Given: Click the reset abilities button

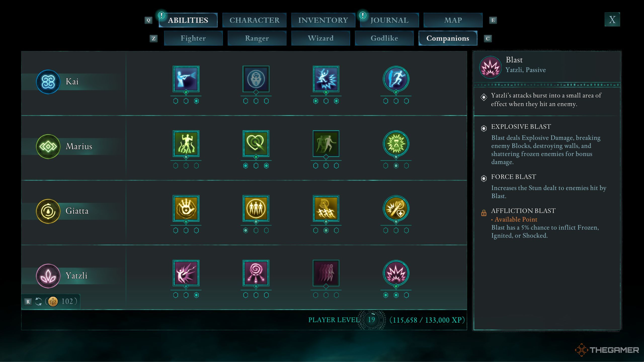Looking at the screenshot, I should 39,301.
